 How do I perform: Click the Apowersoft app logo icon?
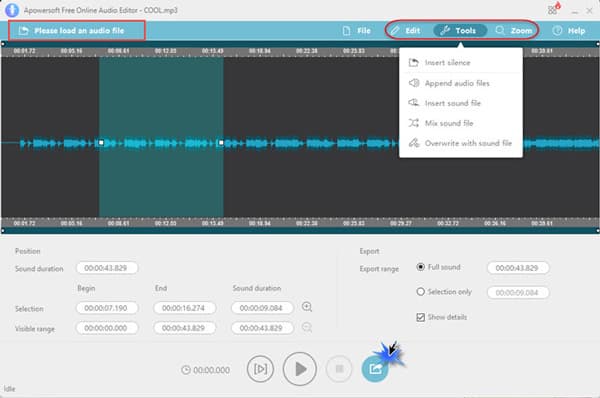pos(12,10)
